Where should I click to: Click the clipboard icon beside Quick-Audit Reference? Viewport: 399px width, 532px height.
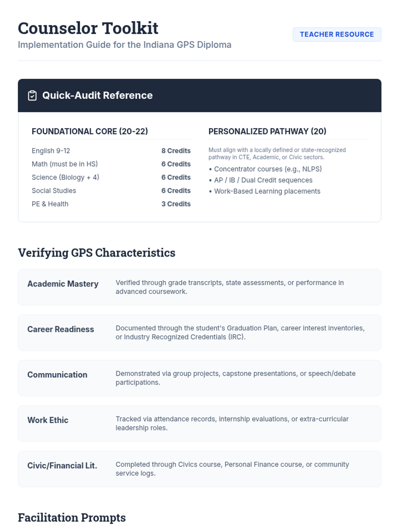point(32,95)
